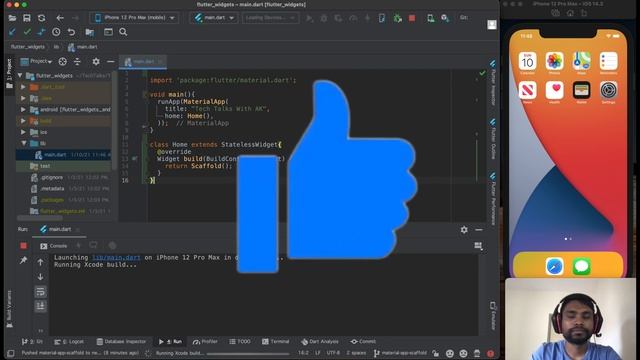Navigate back with the left arrow
Screen dimensions: 640x360
60,18
